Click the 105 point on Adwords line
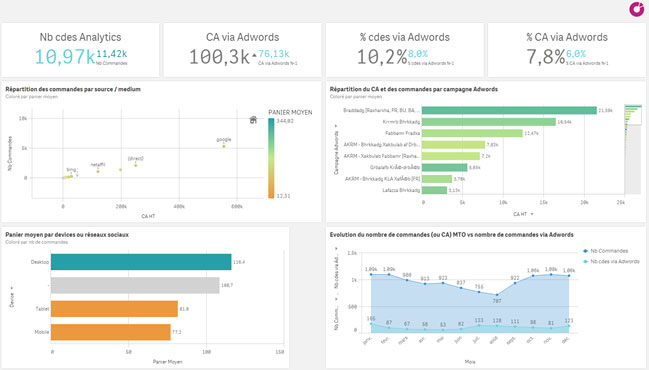 pyautogui.click(x=371, y=324)
